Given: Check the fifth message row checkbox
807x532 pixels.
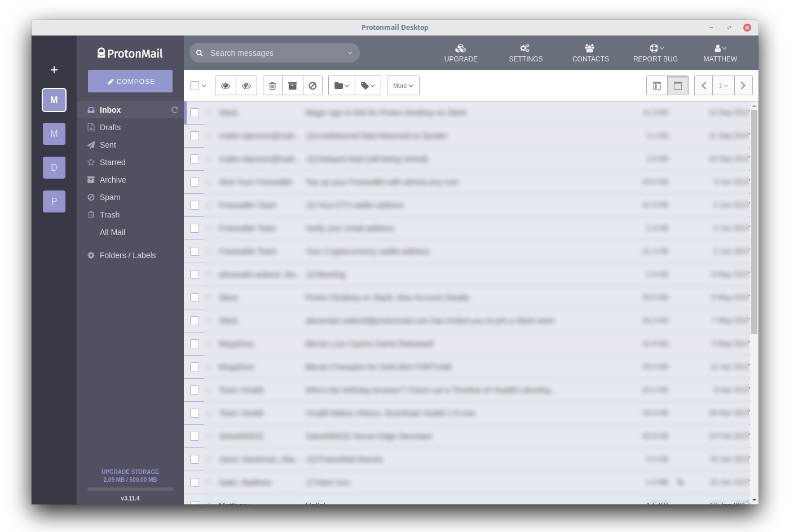Looking at the screenshot, I should click(x=195, y=205).
